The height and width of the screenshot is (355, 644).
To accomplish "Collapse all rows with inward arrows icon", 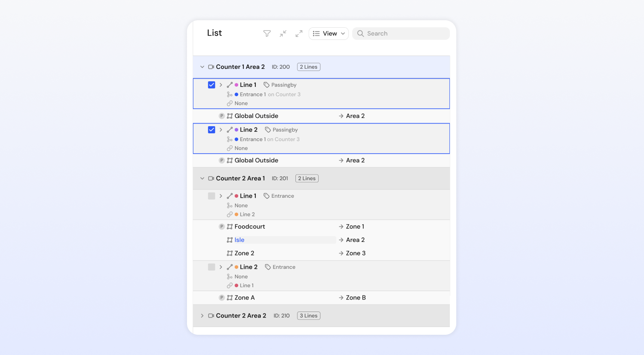I will pos(283,34).
